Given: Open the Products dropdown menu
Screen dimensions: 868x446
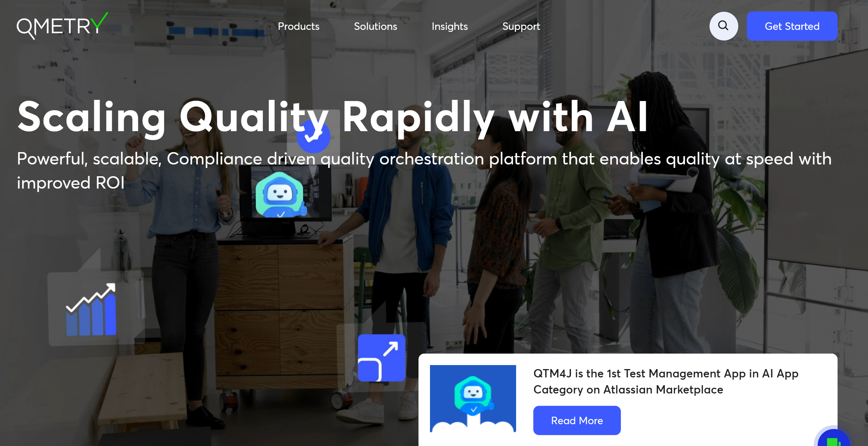Looking at the screenshot, I should click(x=299, y=26).
